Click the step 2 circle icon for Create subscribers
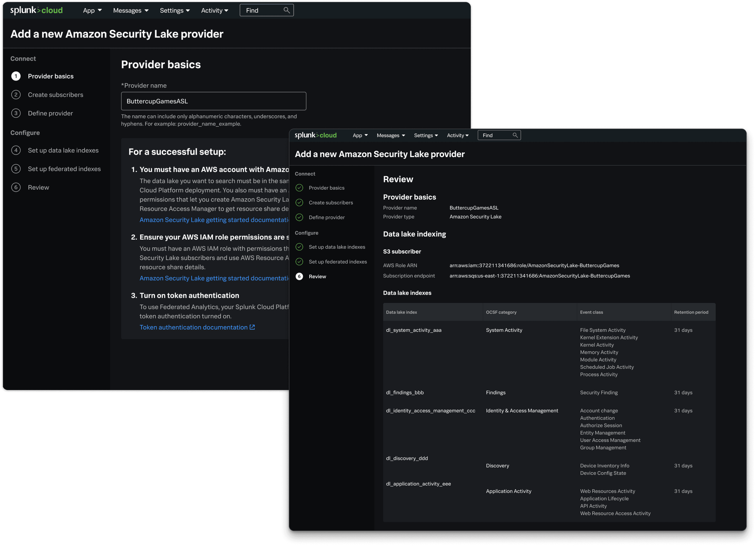The height and width of the screenshot is (546, 756). [x=16, y=95]
